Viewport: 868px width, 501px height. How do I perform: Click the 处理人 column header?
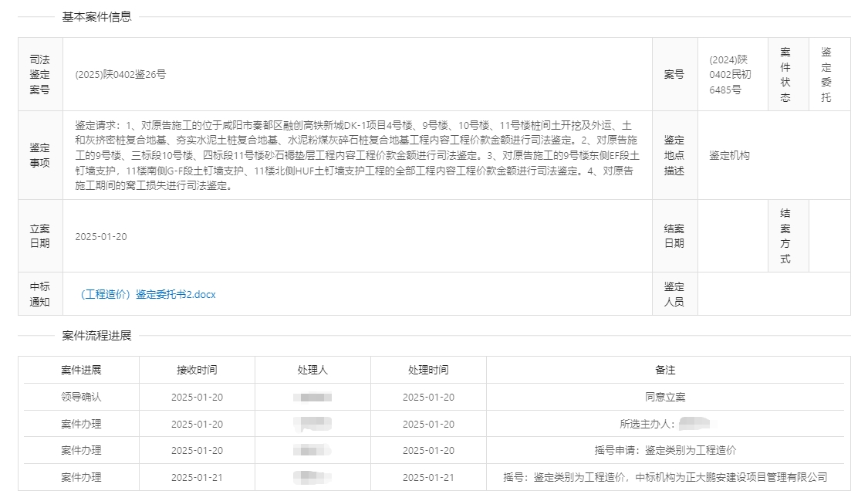(x=312, y=371)
